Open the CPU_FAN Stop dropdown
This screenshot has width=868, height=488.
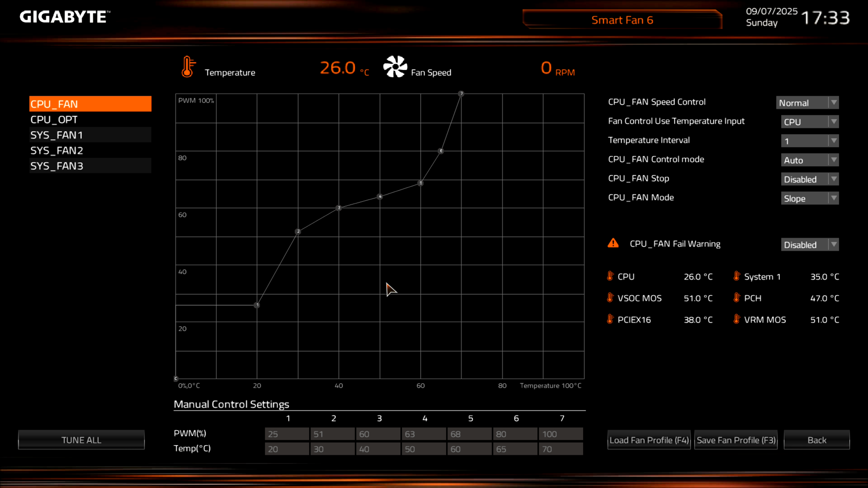[809, 179]
